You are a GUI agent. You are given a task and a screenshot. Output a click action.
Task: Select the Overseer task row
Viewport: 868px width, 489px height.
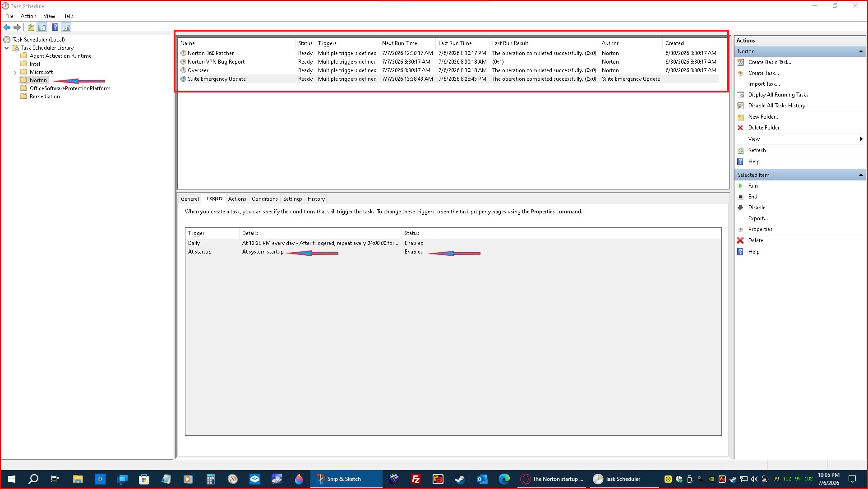point(448,70)
